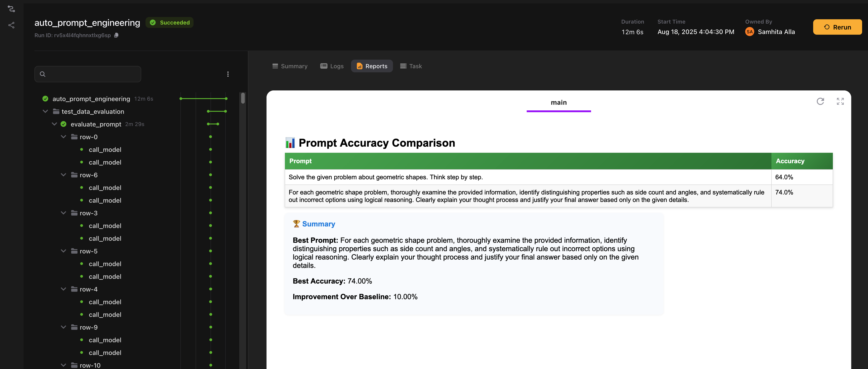The image size is (868, 369).
Task: Collapse the row-0 folder
Action: 63,137
